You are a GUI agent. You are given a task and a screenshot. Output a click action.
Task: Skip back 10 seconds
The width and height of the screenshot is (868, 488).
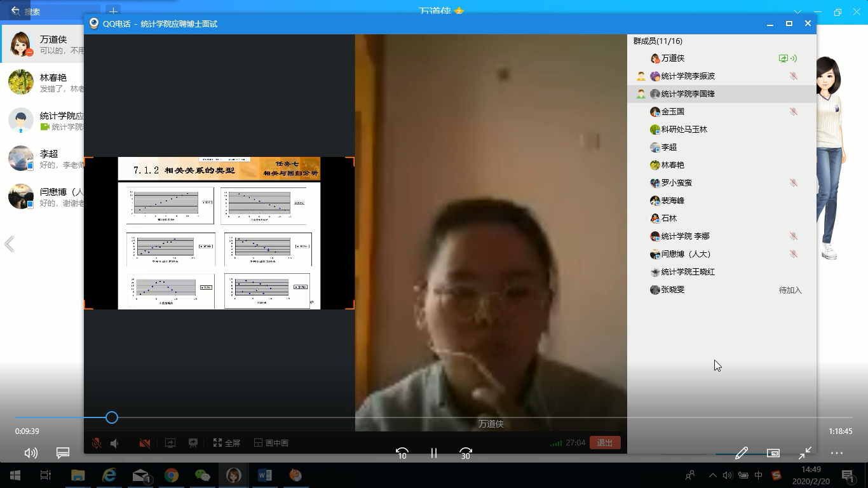click(x=402, y=453)
